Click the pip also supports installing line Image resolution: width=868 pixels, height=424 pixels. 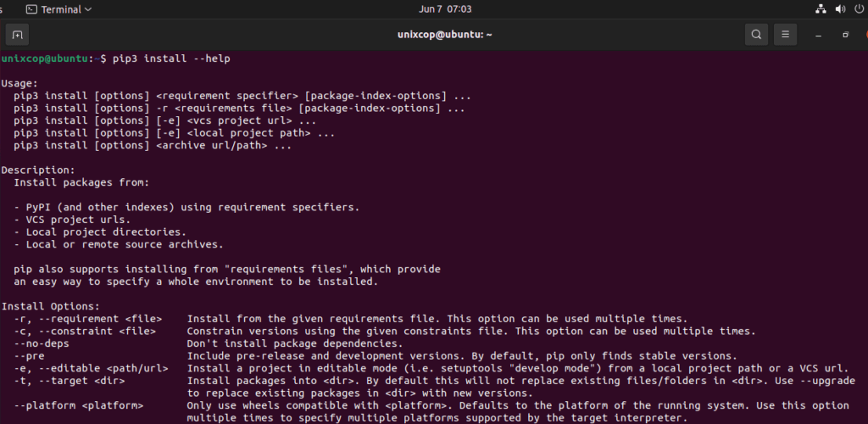tap(227, 270)
